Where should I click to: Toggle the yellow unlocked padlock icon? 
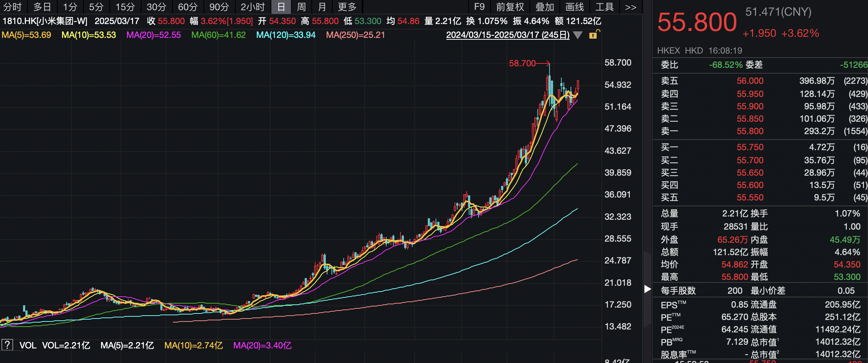tap(593, 35)
